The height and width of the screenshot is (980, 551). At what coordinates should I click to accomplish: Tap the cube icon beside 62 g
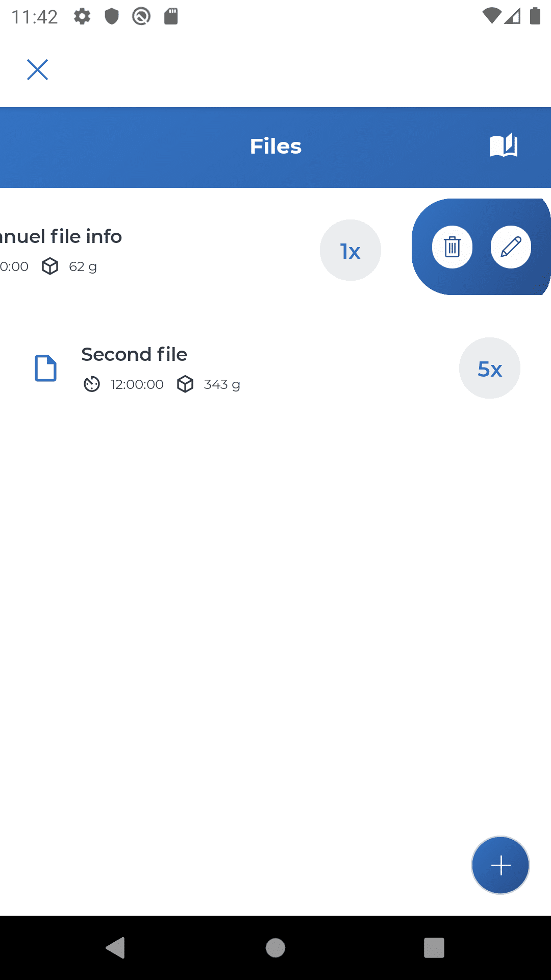pyautogui.click(x=50, y=266)
